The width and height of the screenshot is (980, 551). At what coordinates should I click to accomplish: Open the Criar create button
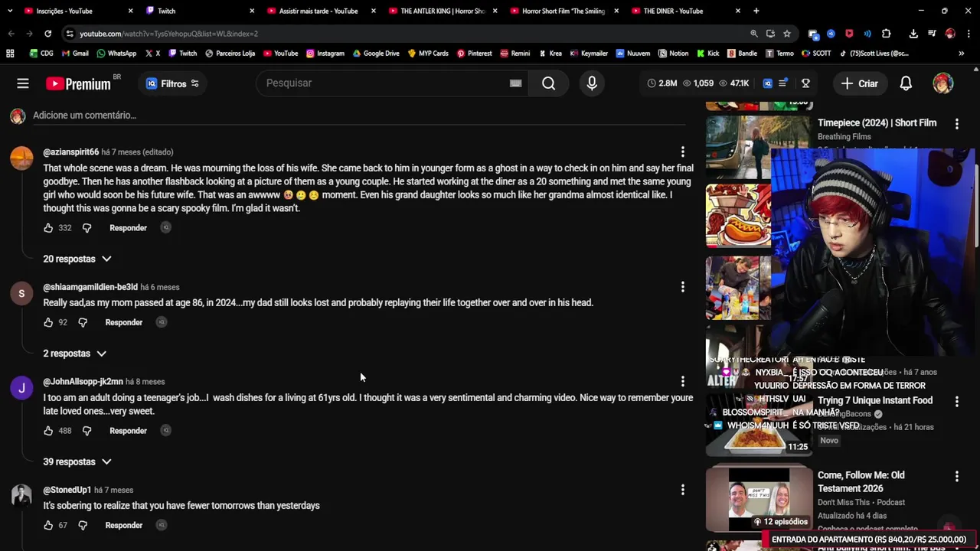click(x=859, y=83)
